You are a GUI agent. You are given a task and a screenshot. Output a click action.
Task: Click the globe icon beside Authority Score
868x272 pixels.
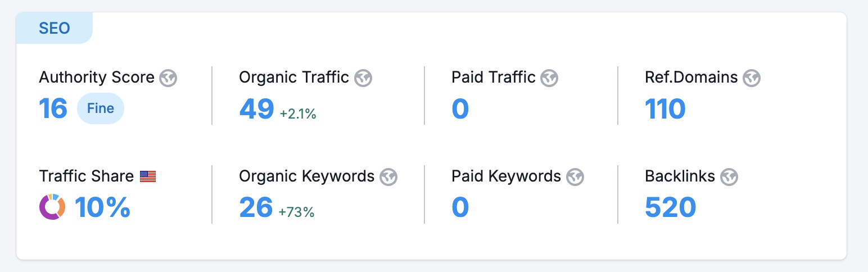click(x=168, y=78)
